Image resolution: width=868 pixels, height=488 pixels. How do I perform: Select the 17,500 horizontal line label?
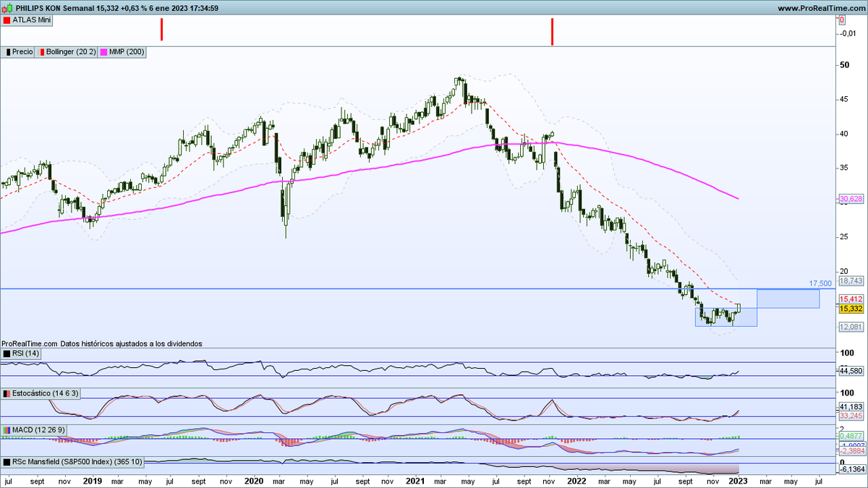[819, 283]
